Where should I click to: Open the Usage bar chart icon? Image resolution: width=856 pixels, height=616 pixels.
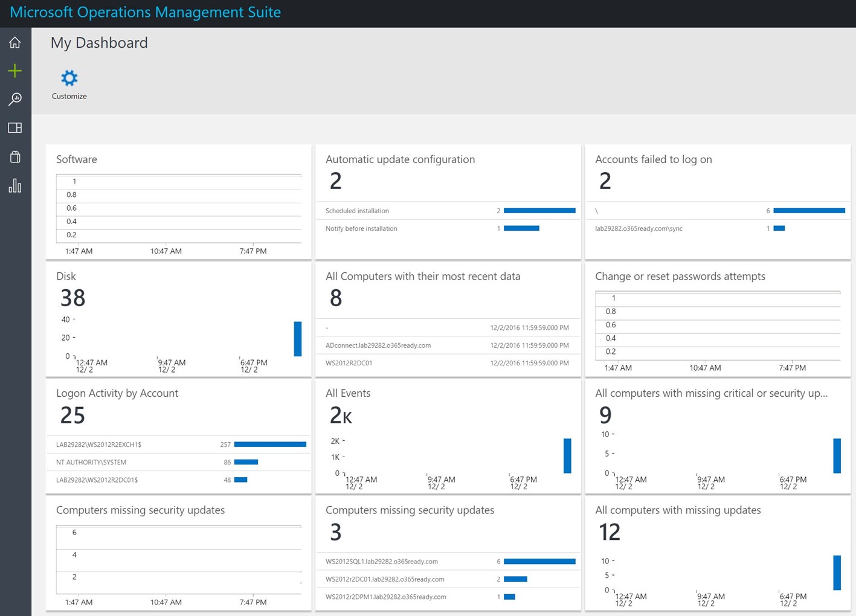(x=15, y=185)
